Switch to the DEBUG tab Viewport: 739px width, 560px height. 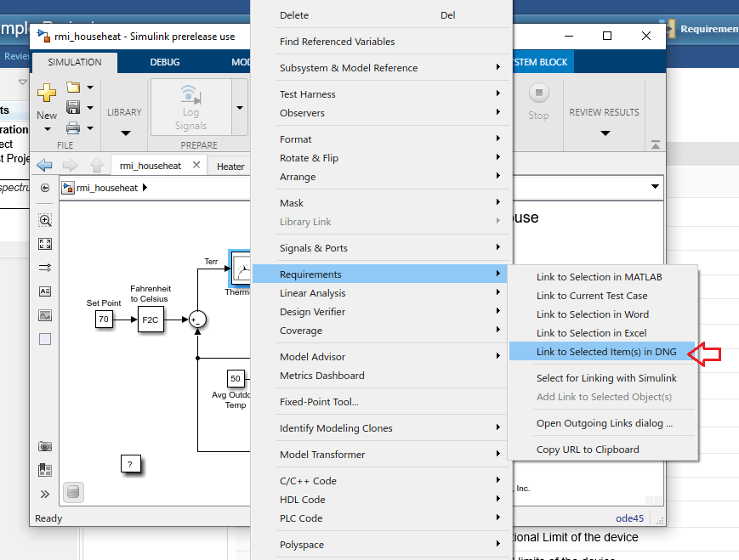165,62
